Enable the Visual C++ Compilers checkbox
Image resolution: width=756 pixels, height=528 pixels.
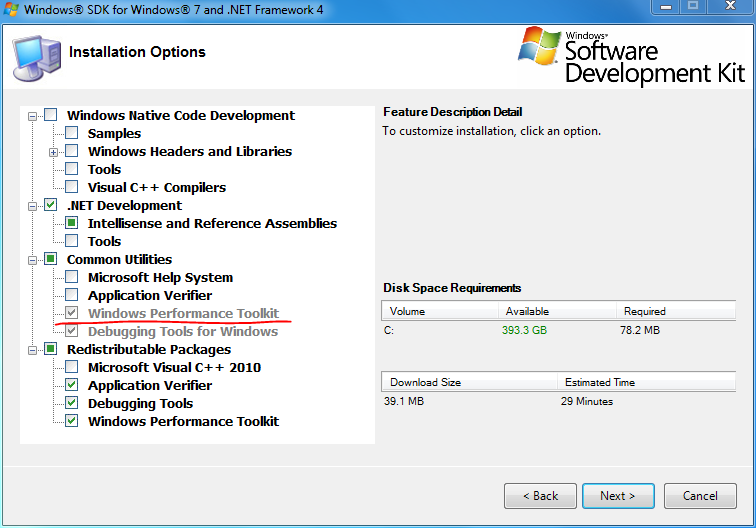pyautogui.click(x=71, y=187)
